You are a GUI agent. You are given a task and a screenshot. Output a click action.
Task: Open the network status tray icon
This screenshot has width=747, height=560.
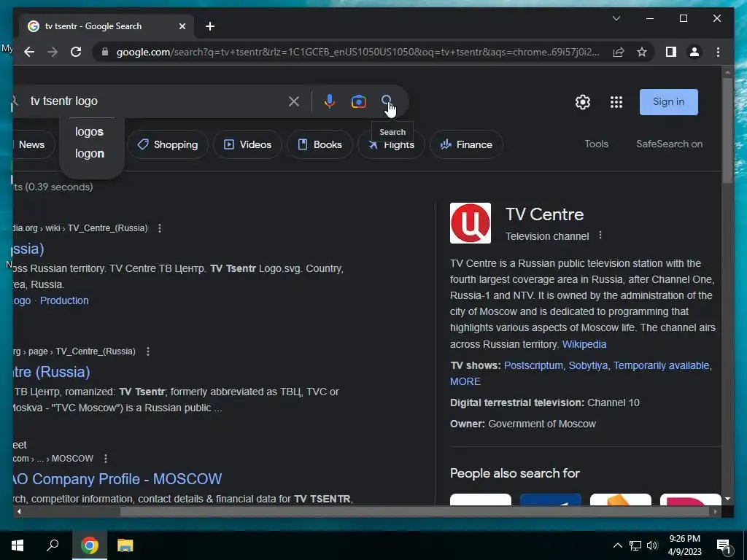(635, 545)
